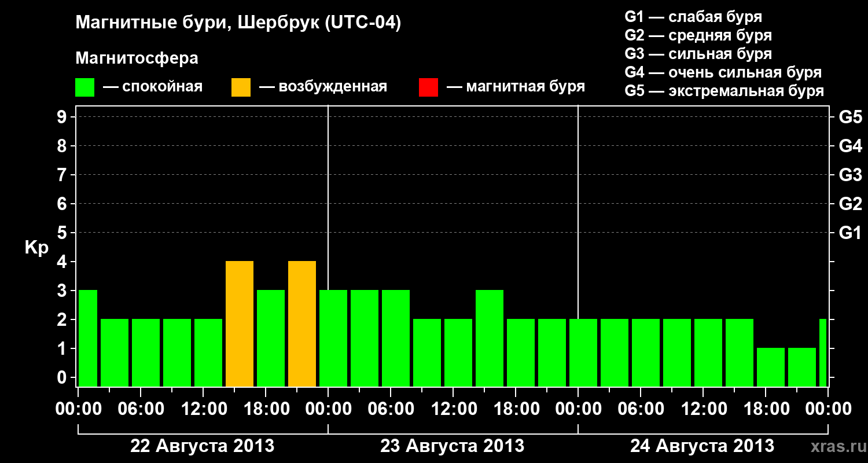
Task: Click the green 'спокойная' legend swatch
Action: (85, 87)
